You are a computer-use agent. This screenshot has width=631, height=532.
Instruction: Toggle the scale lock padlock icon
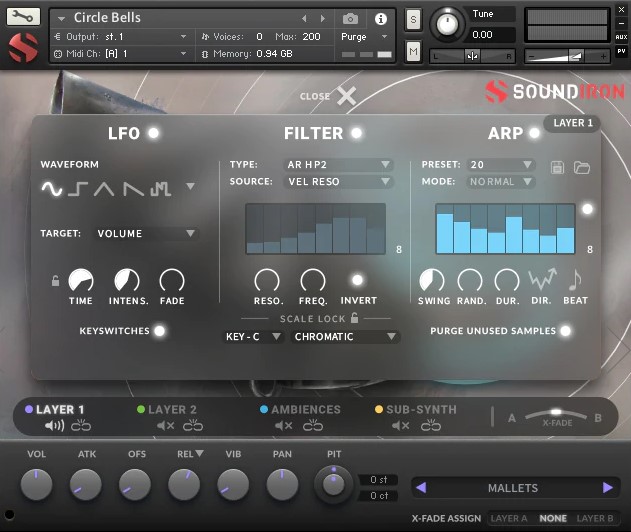[354, 318]
